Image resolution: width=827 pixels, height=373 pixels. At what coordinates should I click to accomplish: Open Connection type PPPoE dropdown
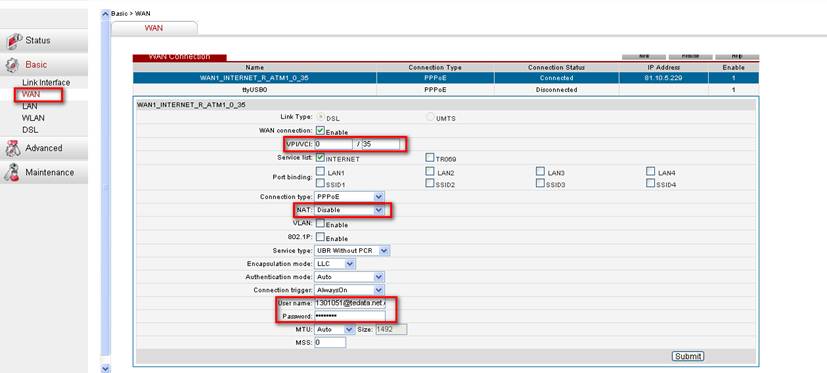349,197
